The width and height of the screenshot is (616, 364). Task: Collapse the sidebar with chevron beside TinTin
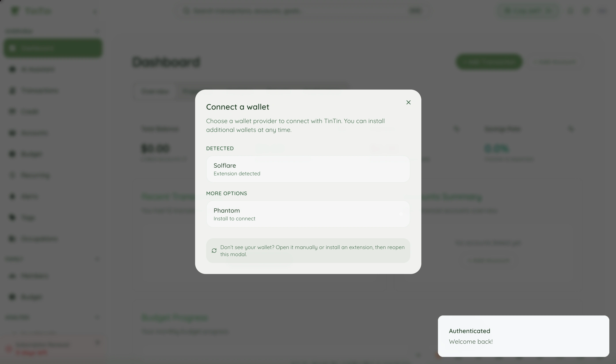pyautogui.click(x=95, y=11)
